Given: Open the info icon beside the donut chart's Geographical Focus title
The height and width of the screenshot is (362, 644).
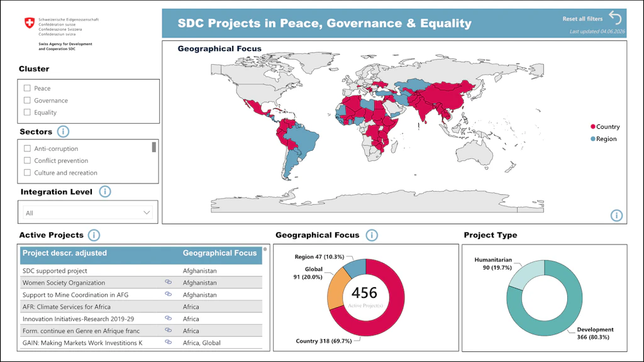Looking at the screenshot, I should [372, 235].
